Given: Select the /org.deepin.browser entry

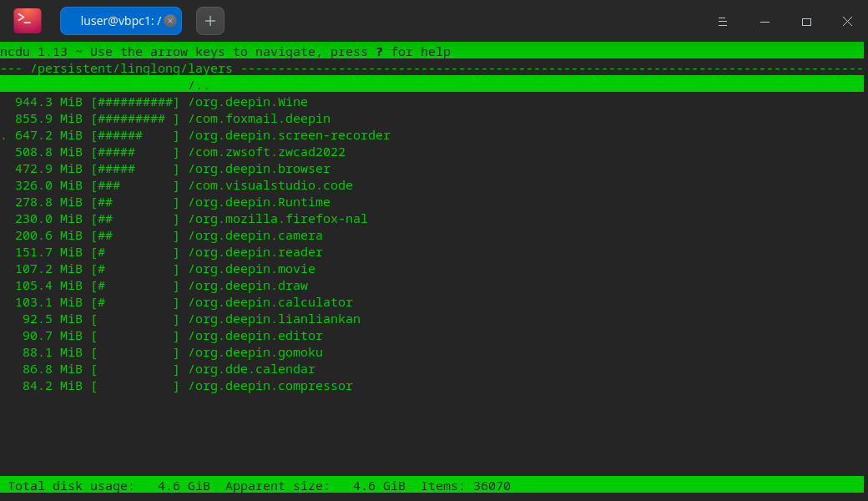Looking at the screenshot, I should (x=259, y=169).
